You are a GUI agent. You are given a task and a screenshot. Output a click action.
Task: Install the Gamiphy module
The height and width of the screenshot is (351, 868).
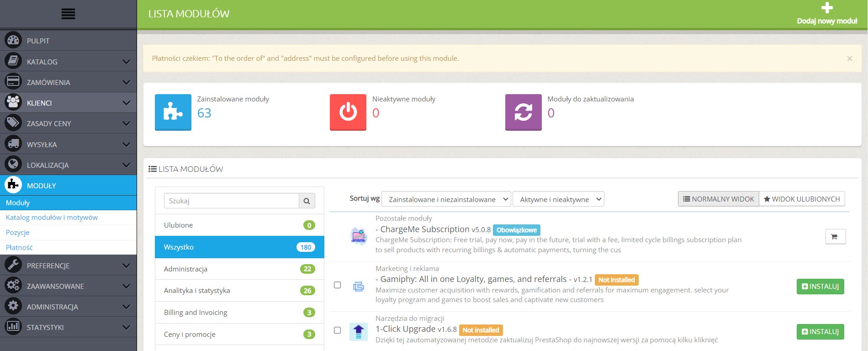(x=820, y=287)
